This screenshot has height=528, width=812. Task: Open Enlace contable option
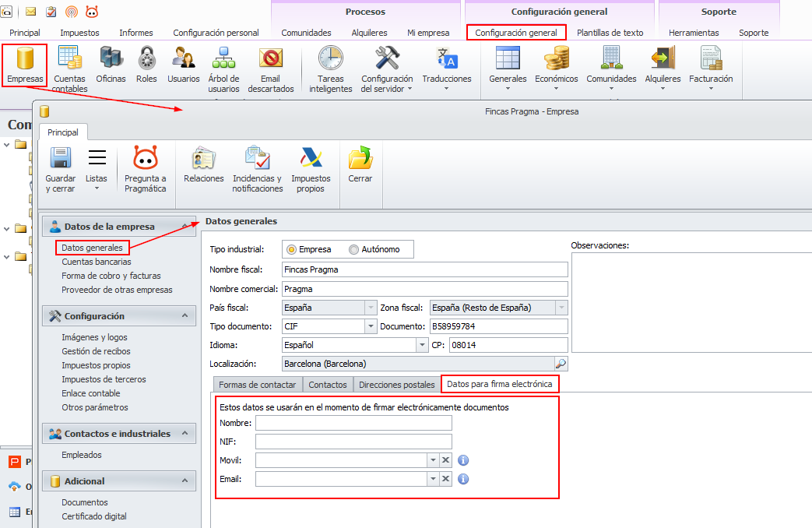click(x=90, y=393)
